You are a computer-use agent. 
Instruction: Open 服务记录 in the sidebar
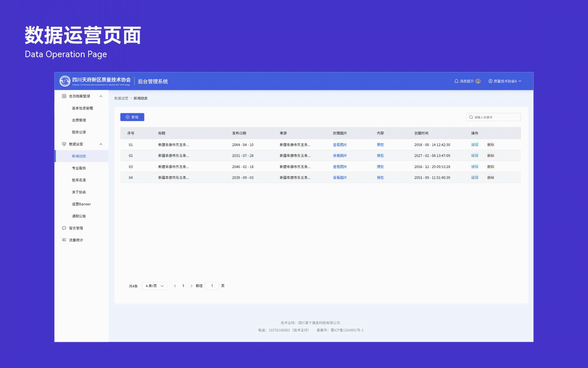coord(79,132)
